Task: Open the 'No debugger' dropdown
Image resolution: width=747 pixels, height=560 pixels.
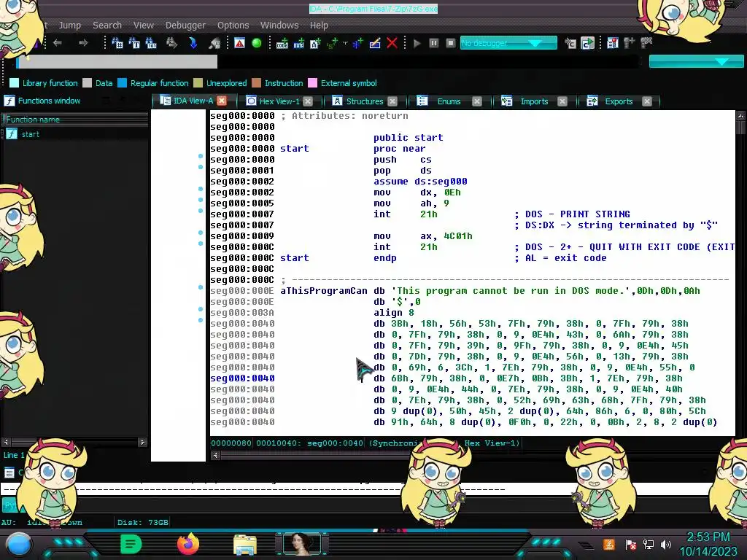Action: pos(508,43)
